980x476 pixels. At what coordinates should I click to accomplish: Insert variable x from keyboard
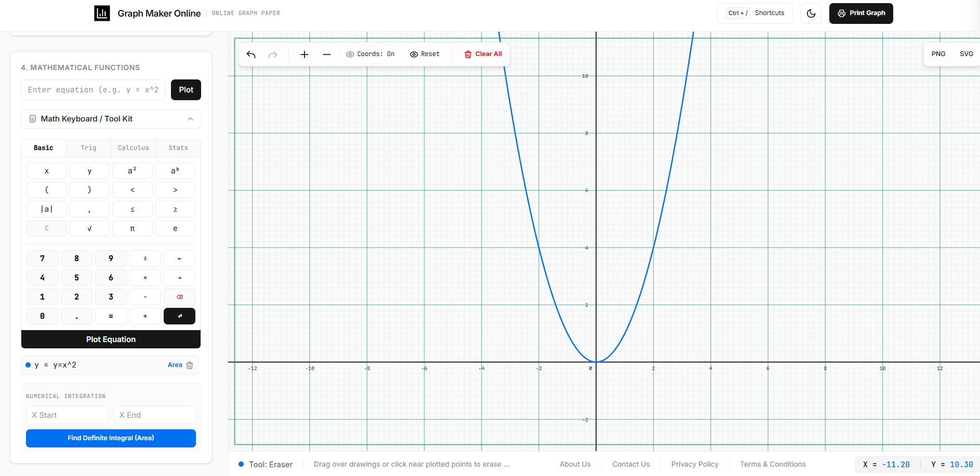coord(47,171)
